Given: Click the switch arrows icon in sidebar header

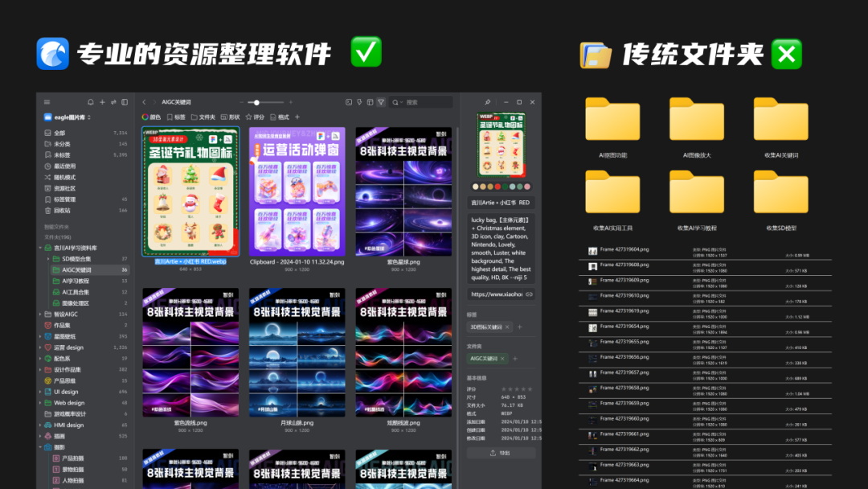Looking at the screenshot, I should coord(113,102).
